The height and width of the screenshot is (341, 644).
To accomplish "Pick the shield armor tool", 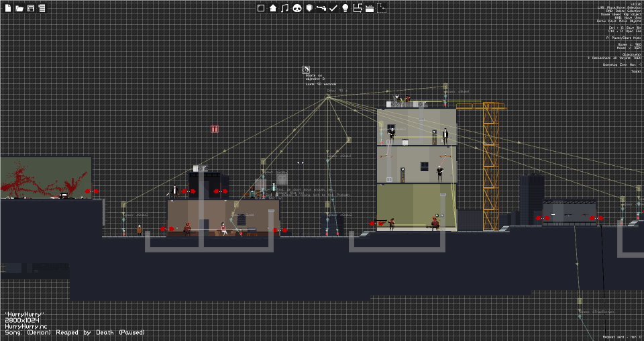I will 309,8.
